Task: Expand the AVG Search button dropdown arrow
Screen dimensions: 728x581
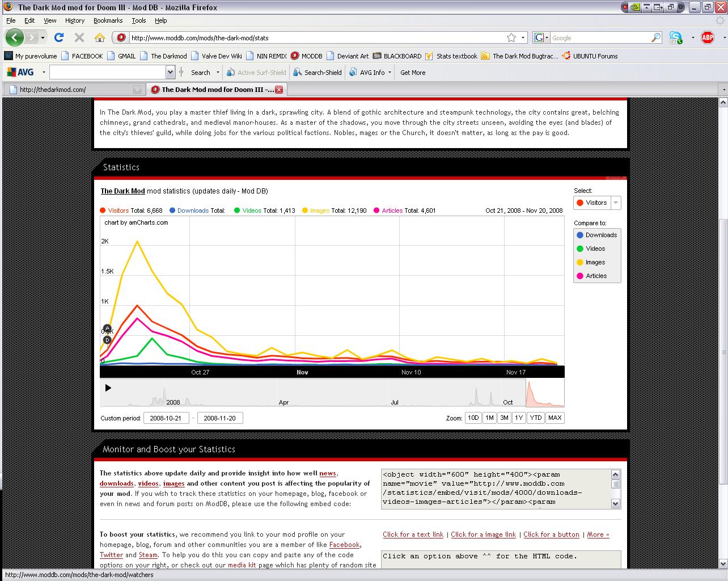Action: [x=218, y=73]
